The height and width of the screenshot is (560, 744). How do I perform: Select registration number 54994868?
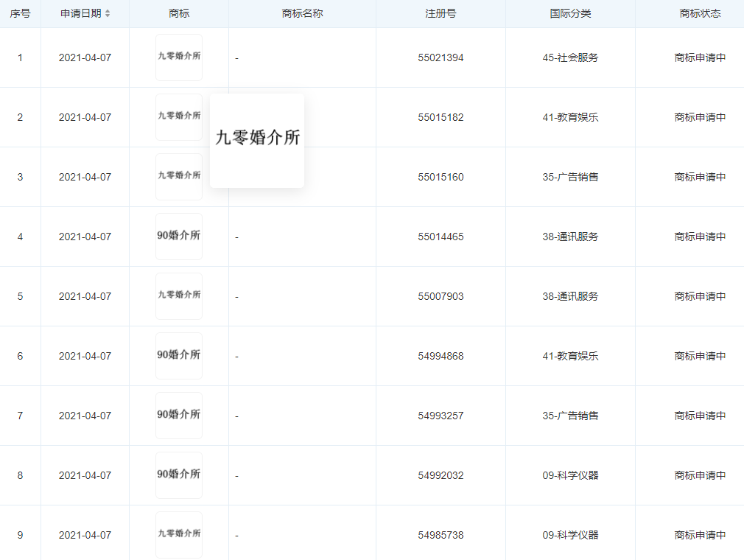pyautogui.click(x=441, y=357)
